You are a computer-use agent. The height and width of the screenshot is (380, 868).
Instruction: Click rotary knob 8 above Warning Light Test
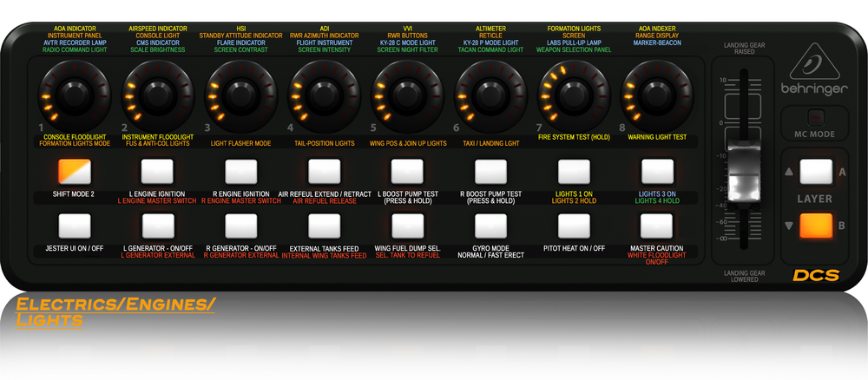pyautogui.click(x=656, y=95)
